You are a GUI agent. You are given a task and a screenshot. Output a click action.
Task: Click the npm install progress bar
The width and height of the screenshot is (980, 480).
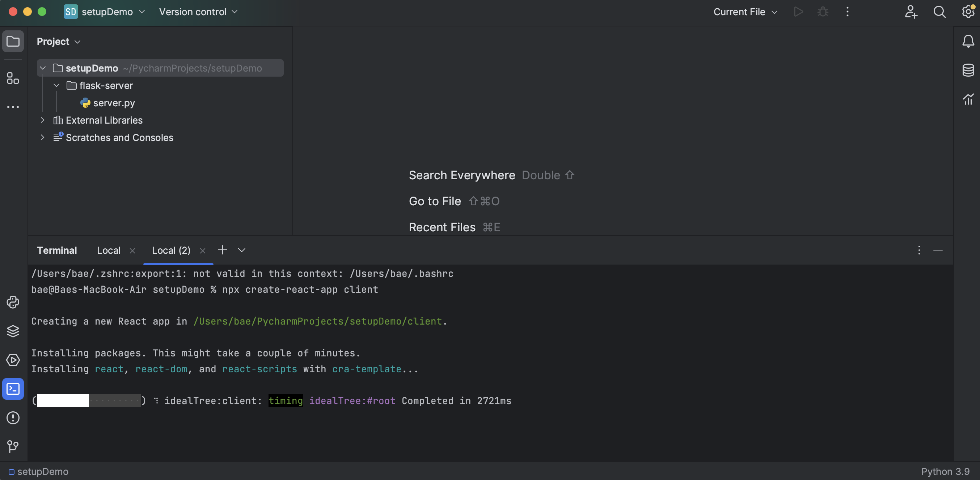[88, 400]
